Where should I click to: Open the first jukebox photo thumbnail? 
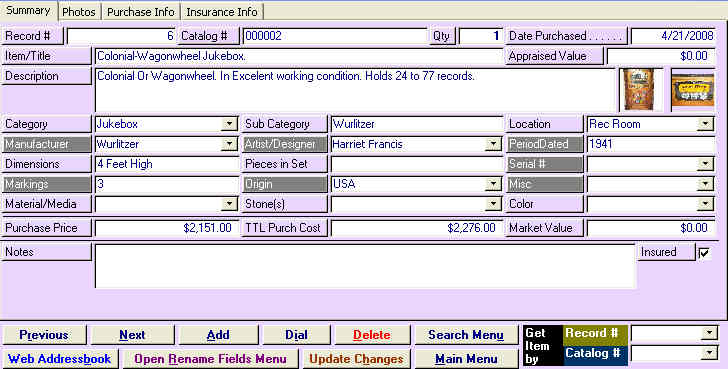click(x=639, y=89)
